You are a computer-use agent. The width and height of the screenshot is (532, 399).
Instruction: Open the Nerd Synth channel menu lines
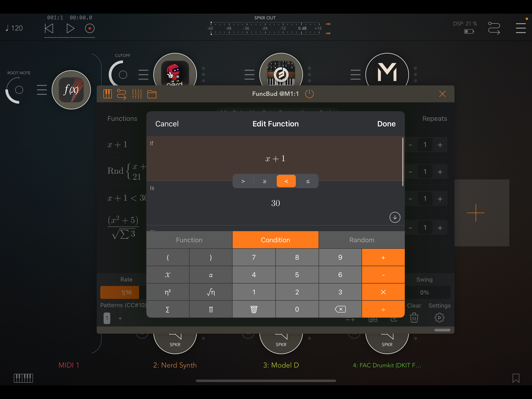coord(143,74)
